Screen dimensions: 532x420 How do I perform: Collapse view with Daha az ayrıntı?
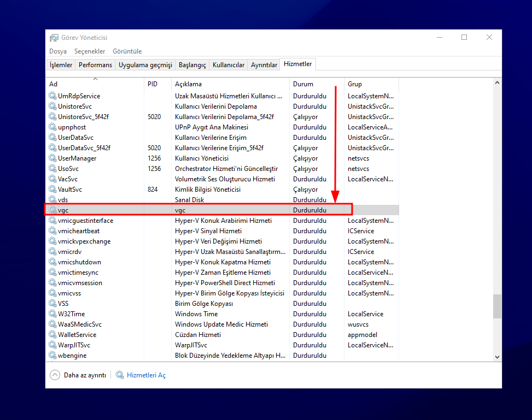[78, 375]
